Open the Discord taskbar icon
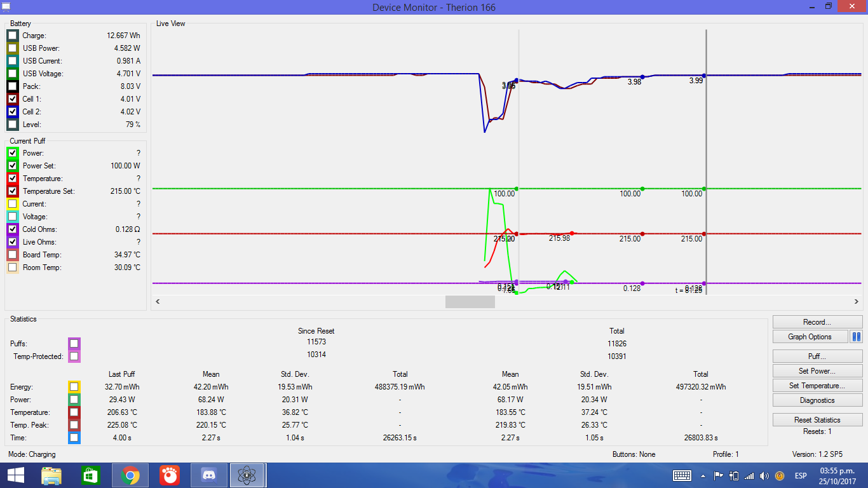 pos(208,475)
